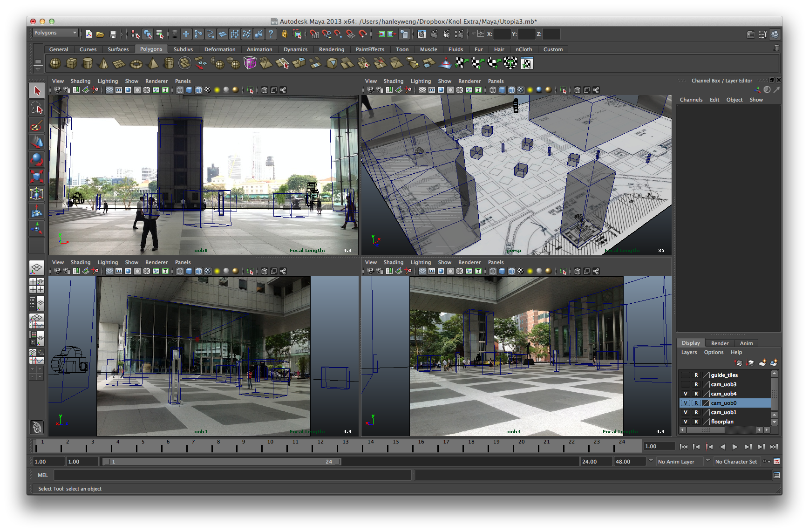Click the layer color swatch of cam_uob0
Viewport: 809px width, 532px height.
pos(706,403)
